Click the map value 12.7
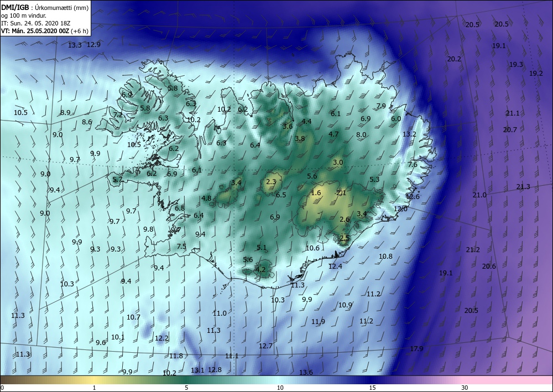 265,346
